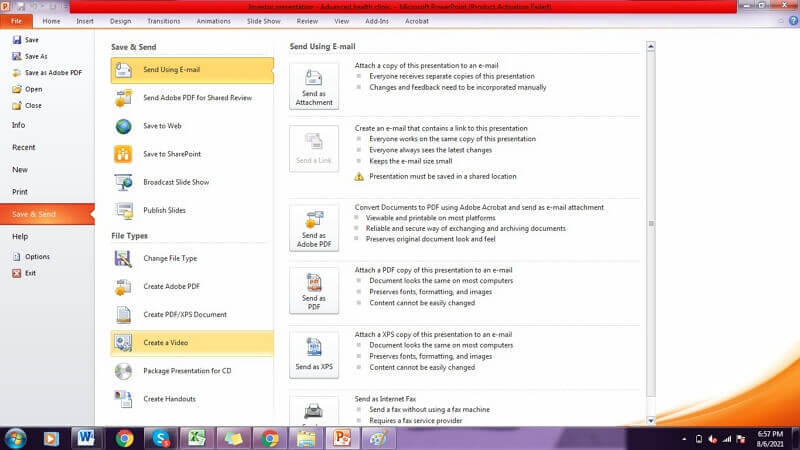The height and width of the screenshot is (450, 800).
Task: Open the Transitions ribbon tab
Action: 164,21
